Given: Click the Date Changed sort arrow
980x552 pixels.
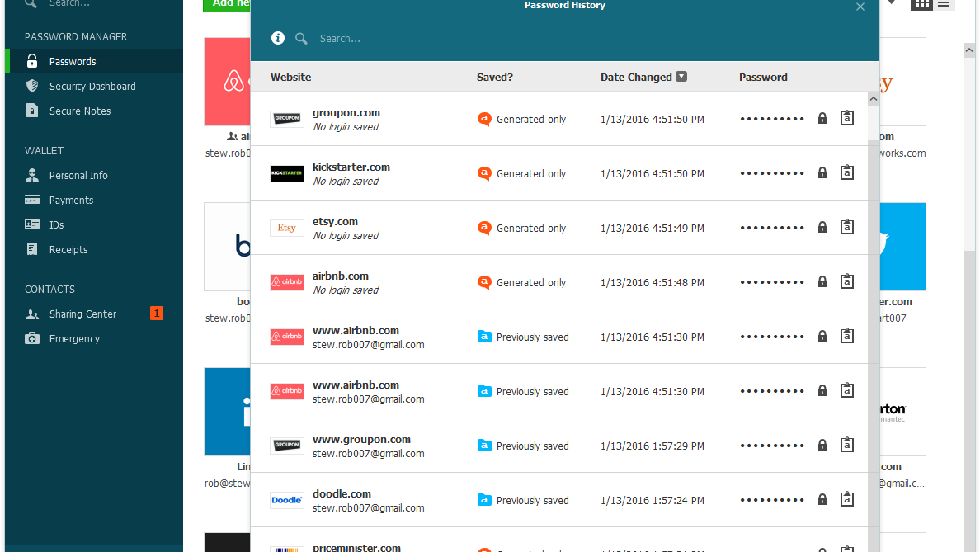Looking at the screenshot, I should [x=681, y=77].
